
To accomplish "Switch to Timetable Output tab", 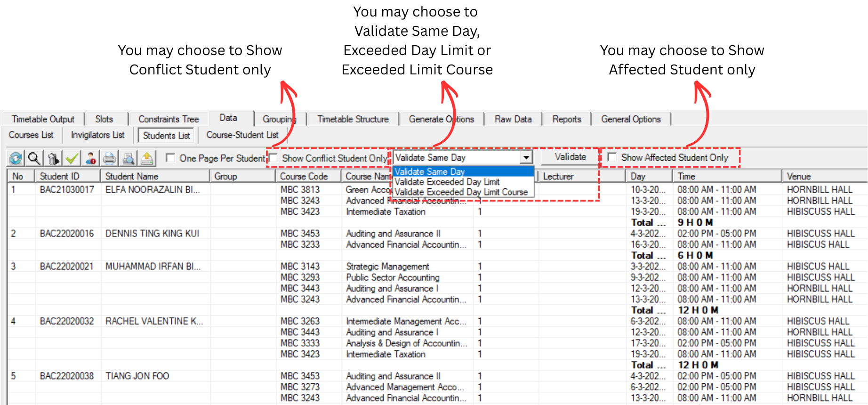I will point(43,119).
